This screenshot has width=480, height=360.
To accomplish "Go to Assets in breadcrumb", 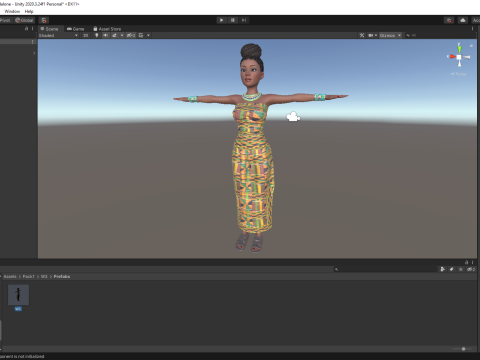I will coord(10,277).
